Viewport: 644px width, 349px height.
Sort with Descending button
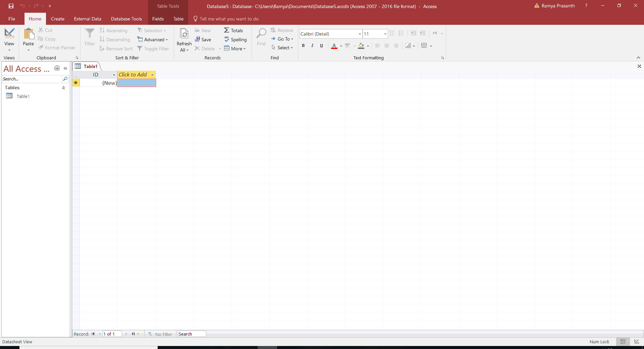pos(115,40)
